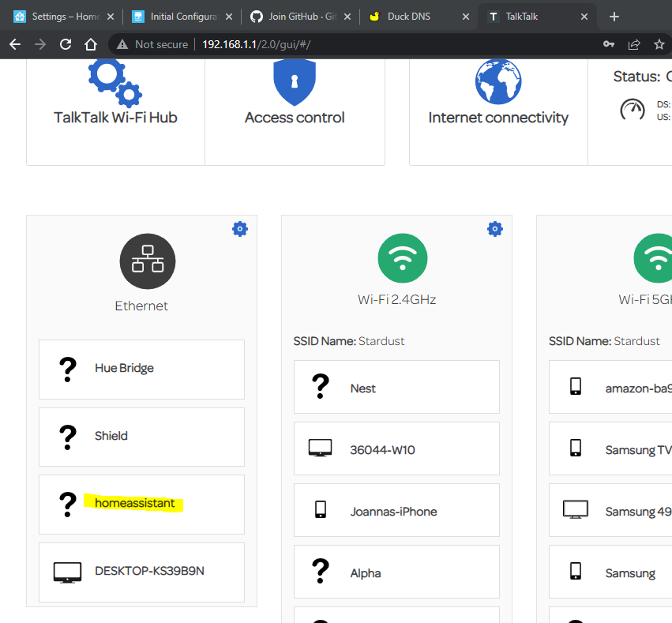Click question mark icon beside Nest
Image resolution: width=672 pixels, height=623 pixels.
tap(320, 386)
